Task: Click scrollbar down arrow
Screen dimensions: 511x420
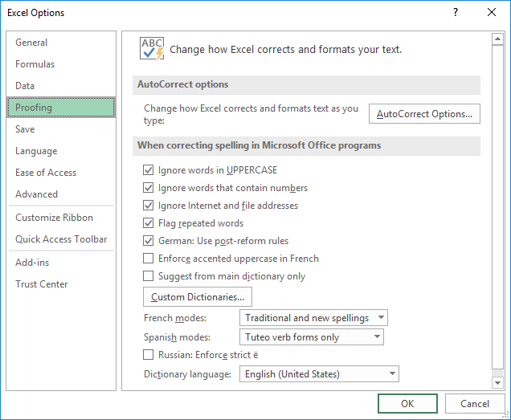Action: [x=497, y=382]
